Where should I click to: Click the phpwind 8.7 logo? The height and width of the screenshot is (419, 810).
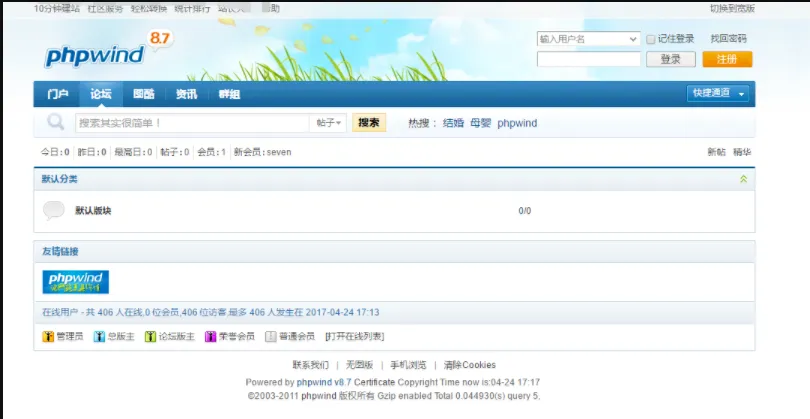(x=108, y=50)
